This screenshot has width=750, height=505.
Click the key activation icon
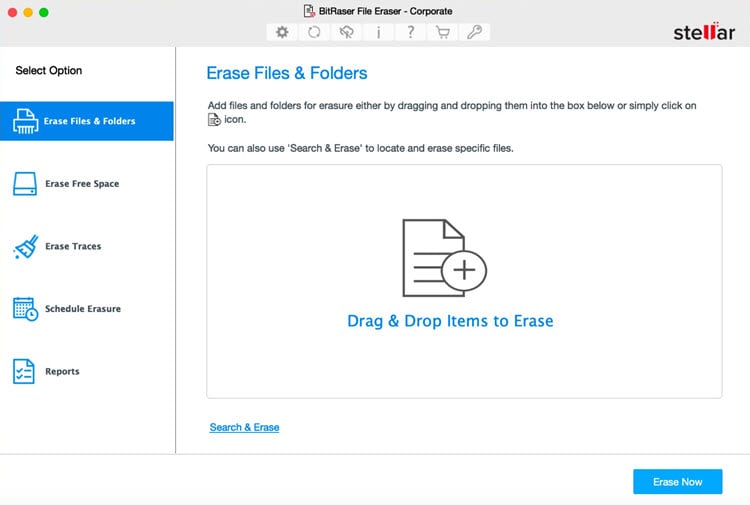[474, 32]
